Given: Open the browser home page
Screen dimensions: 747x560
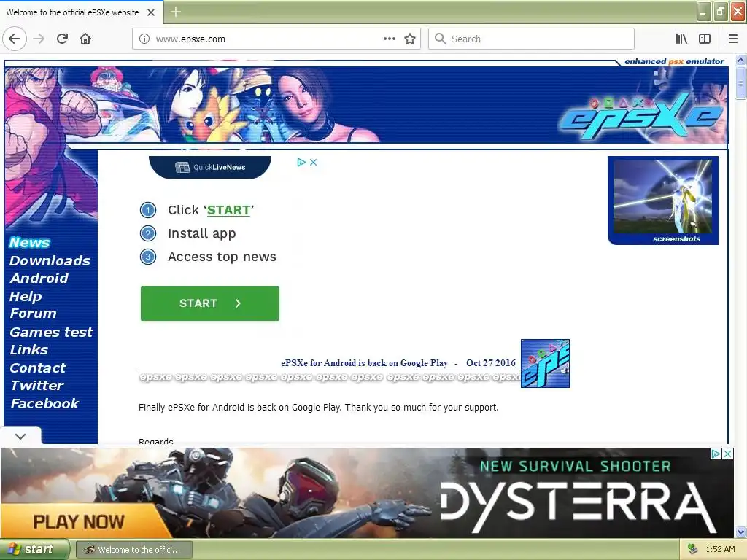Looking at the screenshot, I should click(85, 39).
